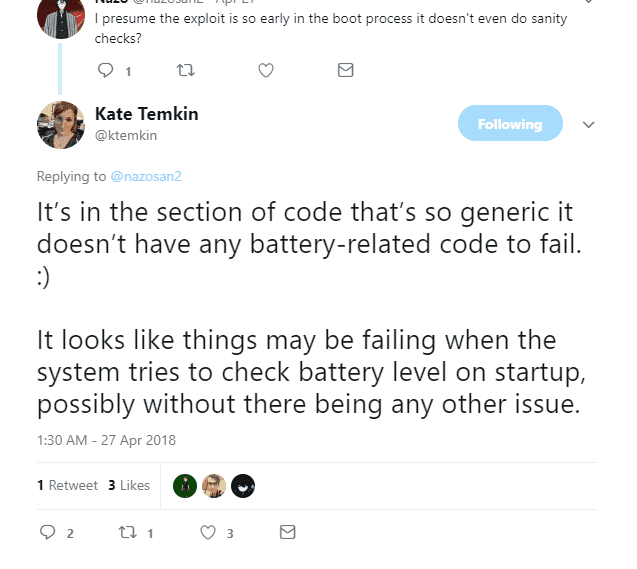Retweet Nazo's tweet about sanity checks
This screenshot has height=569, width=637.
pyautogui.click(x=186, y=70)
